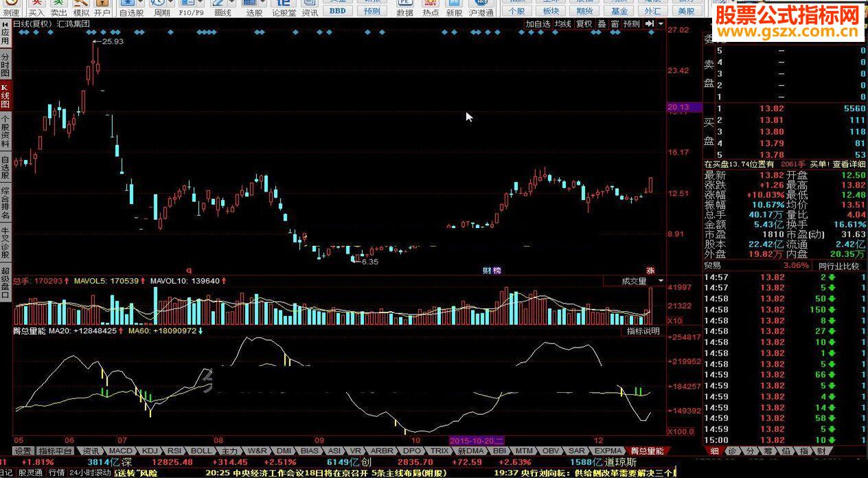Open 超级盘口 sidebar tab

5,282
